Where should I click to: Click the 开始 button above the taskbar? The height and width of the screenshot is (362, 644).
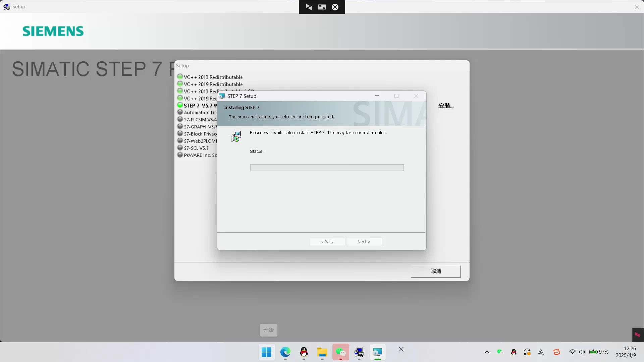pyautogui.click(x=268, y=330)
